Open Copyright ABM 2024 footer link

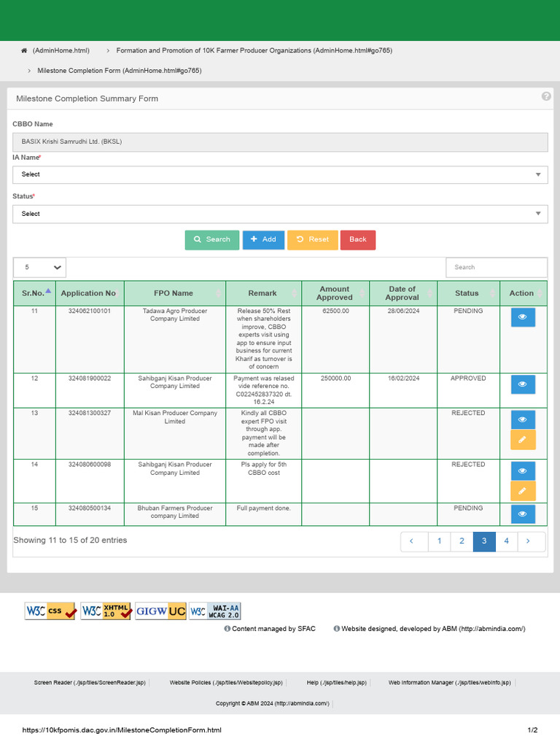coord(273,704)
